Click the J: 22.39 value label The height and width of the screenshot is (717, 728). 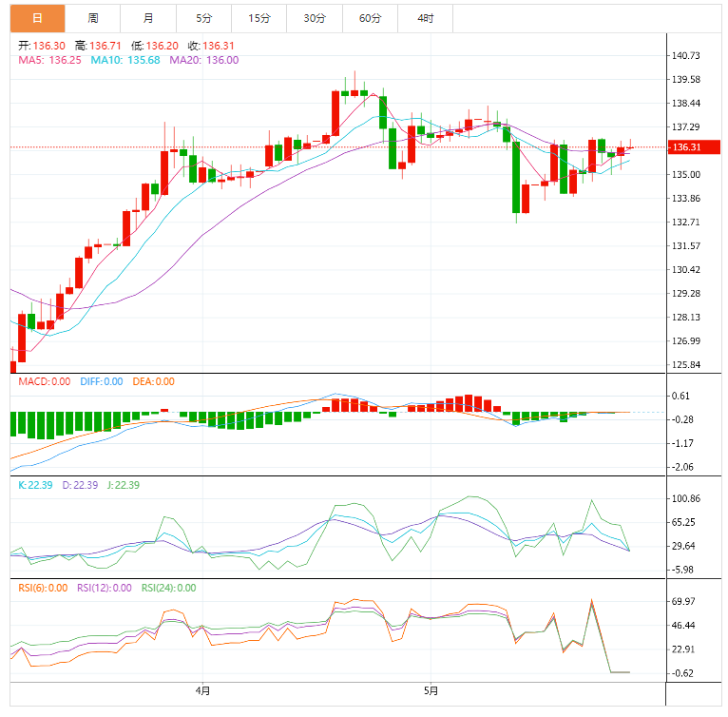[124, 485]
